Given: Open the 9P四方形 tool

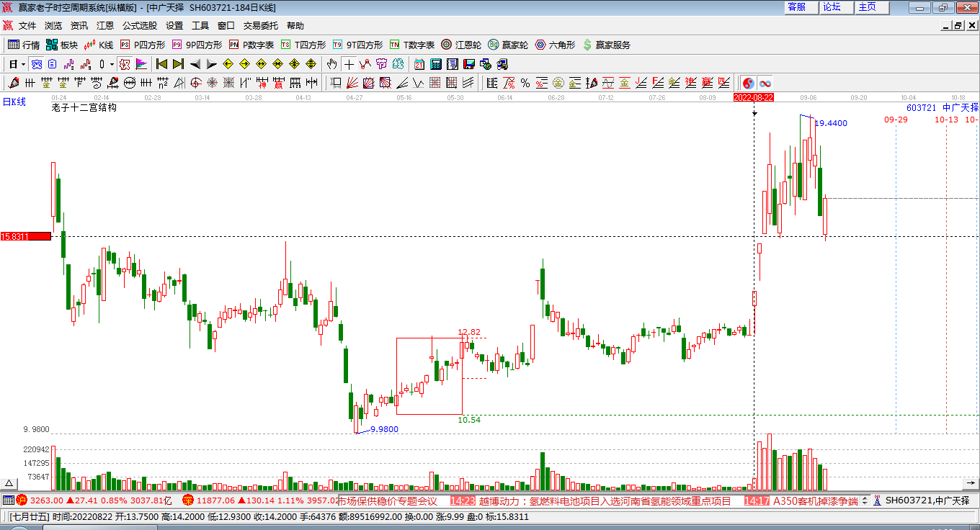Looking at the screenshot, I should tap(197, 45).
